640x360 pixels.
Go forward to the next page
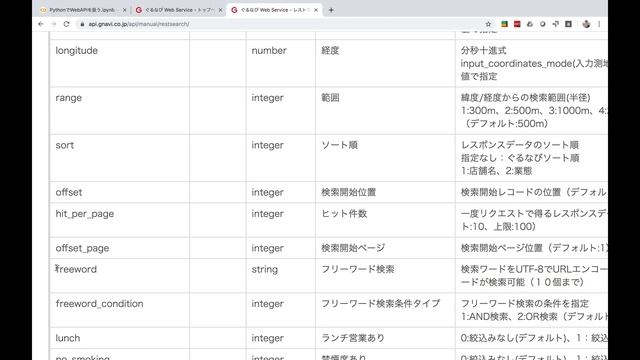tap(53, 24)
